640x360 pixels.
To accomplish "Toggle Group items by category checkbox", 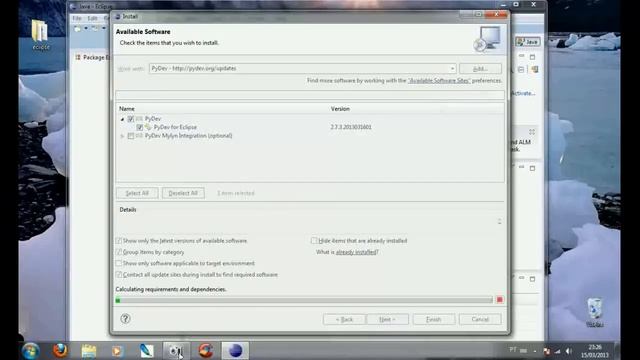I will 119,252.
